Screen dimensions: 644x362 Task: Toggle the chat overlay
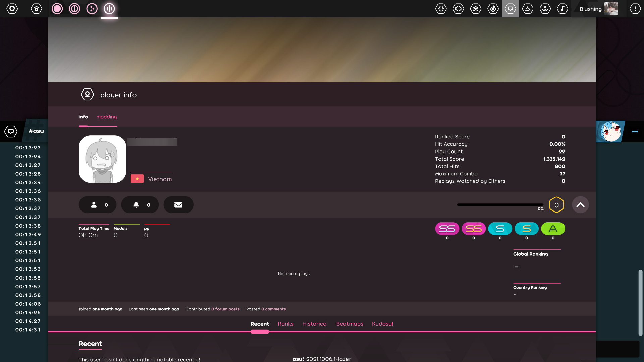coord(511,9)
